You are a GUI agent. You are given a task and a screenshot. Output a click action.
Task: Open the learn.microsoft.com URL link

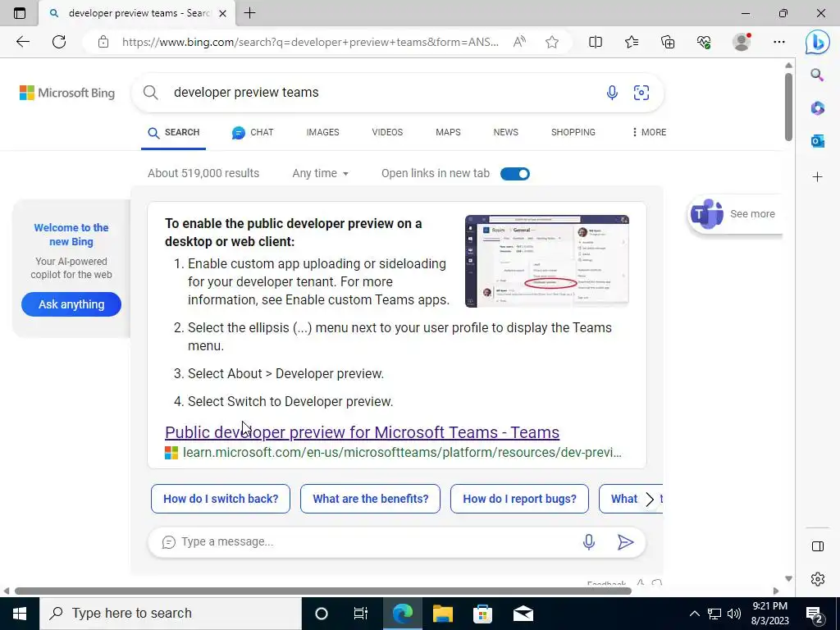(402, 453)
